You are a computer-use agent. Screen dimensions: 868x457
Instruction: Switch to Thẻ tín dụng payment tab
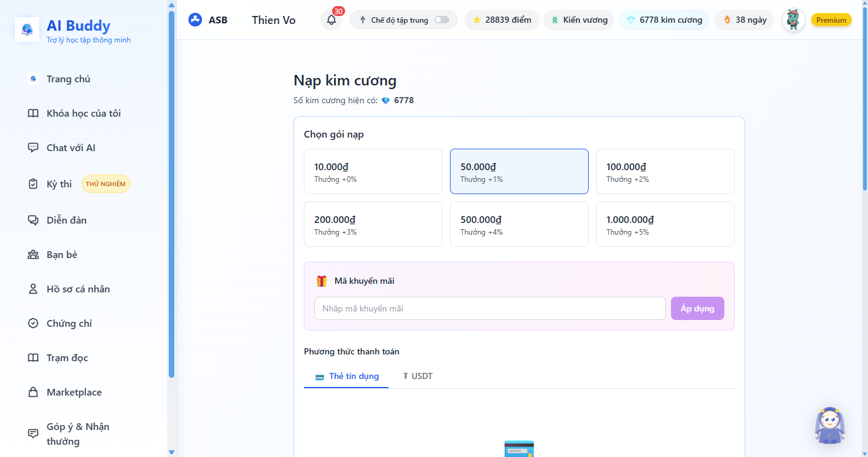pyautogui.click(x=346, y=376)
